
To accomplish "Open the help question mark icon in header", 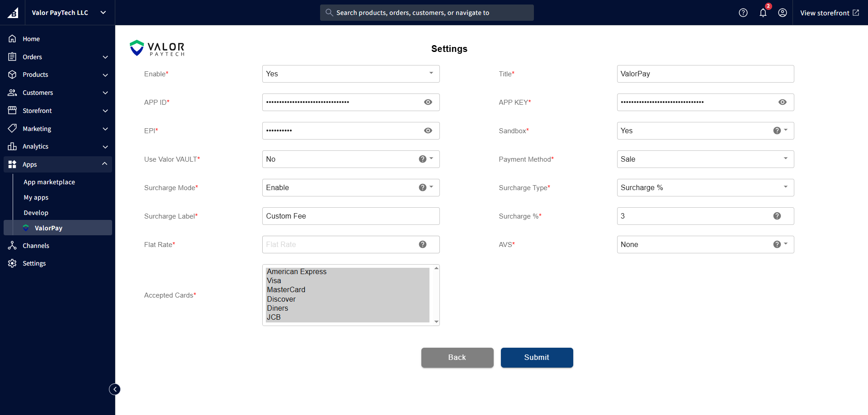I will click(743, 13).
